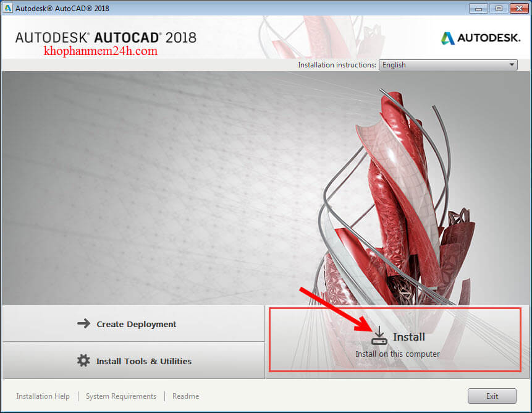Maximize the AutoCAD installer window
This screenshot has height=413, width=532.
click(498, 8)
